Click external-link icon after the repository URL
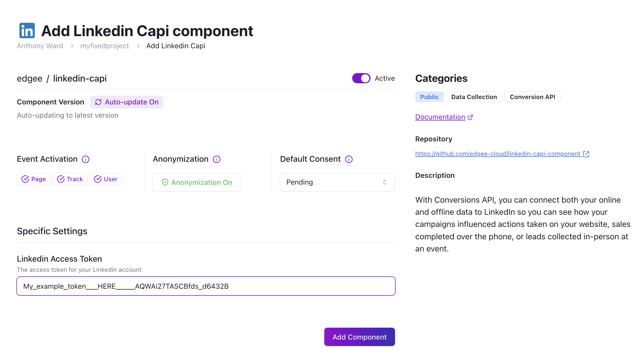 click(586, 154)
